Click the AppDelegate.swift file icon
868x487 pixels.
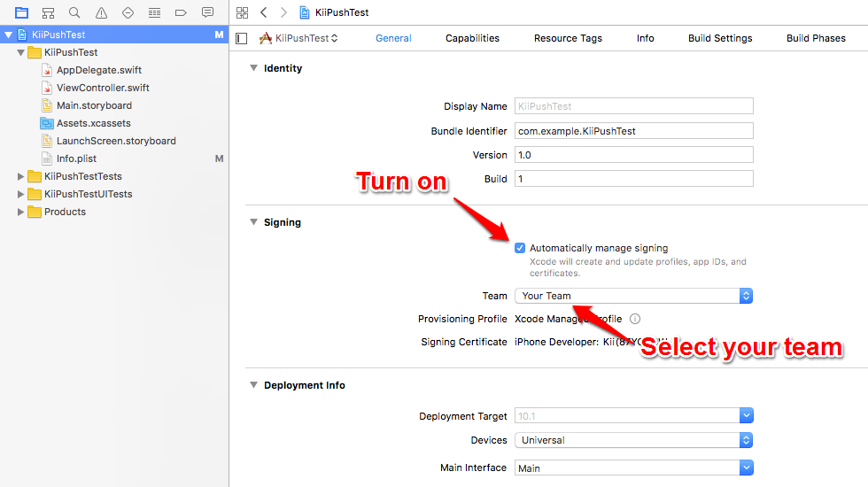coord(47,70)
